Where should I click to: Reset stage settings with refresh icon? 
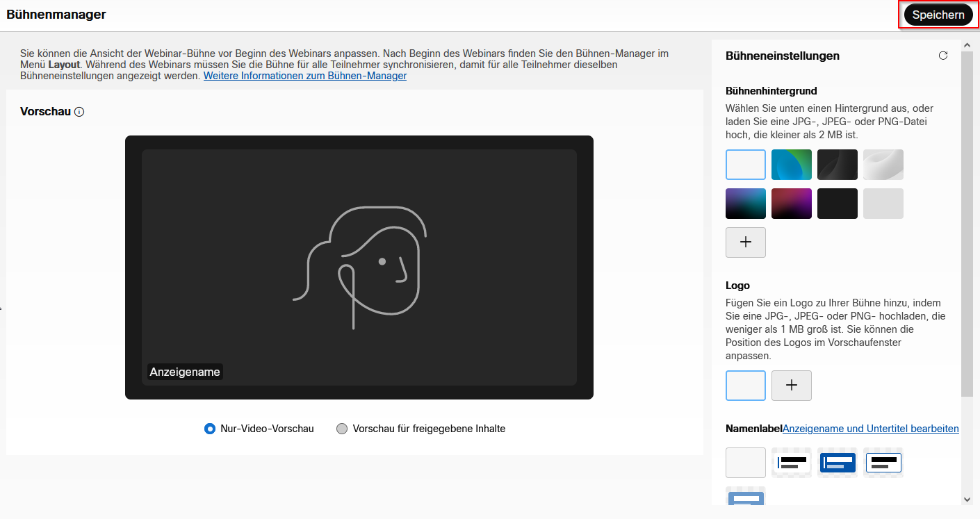pyautogui.click(x=942, y=56)
